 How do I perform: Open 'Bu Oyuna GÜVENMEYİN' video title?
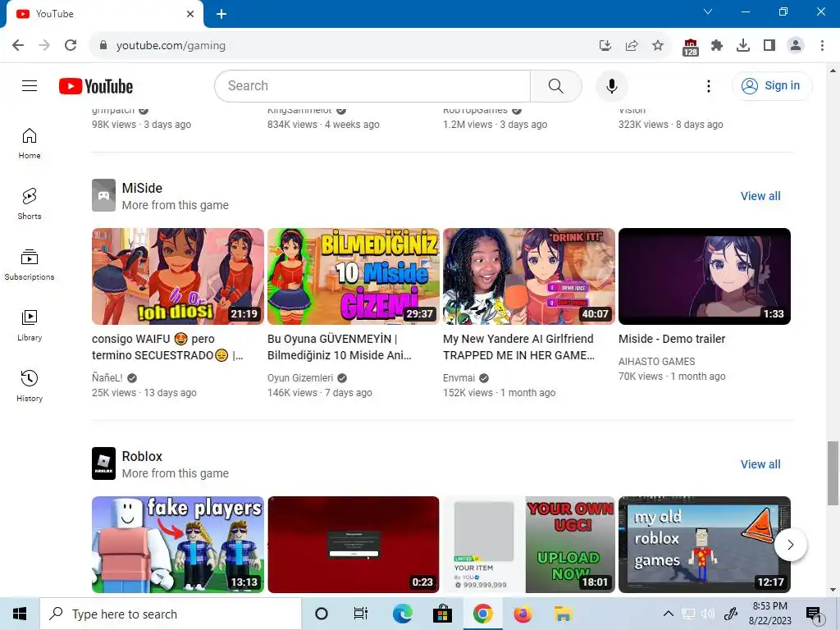[340, 347]
